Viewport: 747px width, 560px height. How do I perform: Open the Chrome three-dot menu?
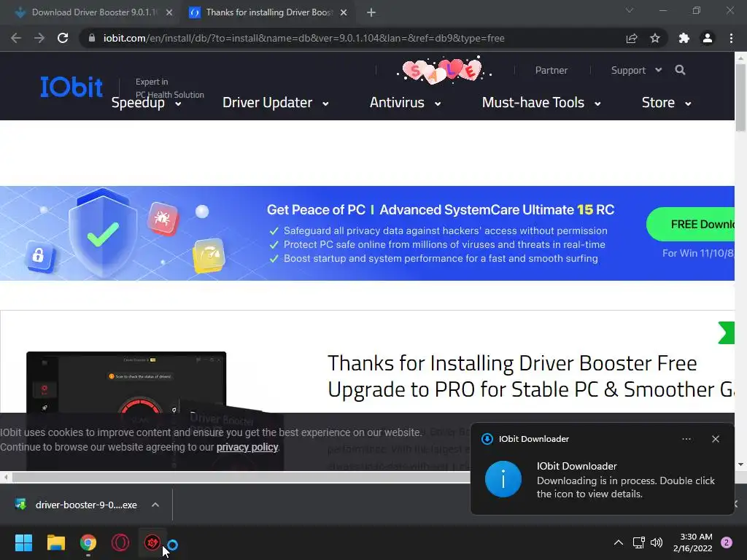point(731,38)
